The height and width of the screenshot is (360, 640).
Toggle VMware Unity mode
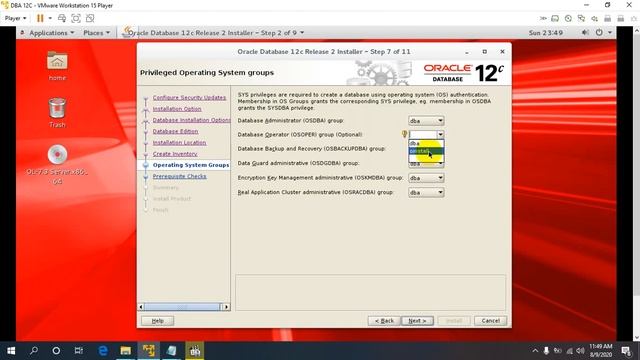click(x=90, y=18)
